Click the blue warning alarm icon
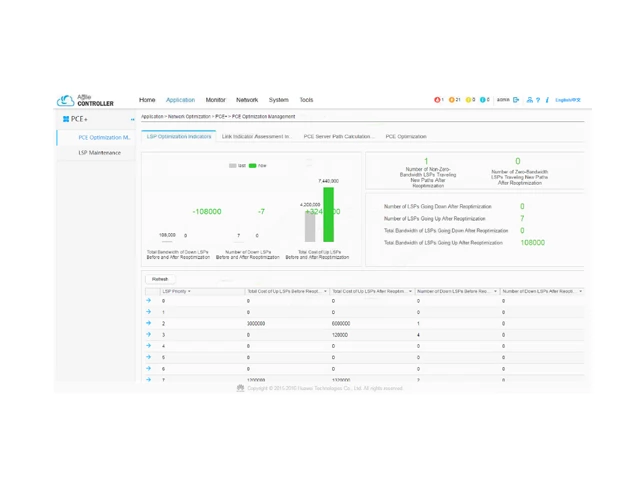640x480 pixels. click(483, 100)
